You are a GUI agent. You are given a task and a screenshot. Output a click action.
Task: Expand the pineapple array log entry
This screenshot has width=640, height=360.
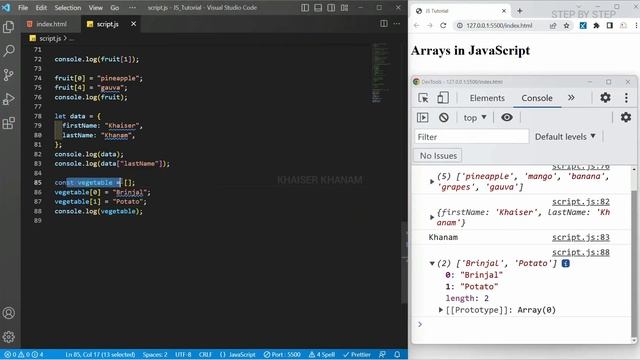point(432,181)
